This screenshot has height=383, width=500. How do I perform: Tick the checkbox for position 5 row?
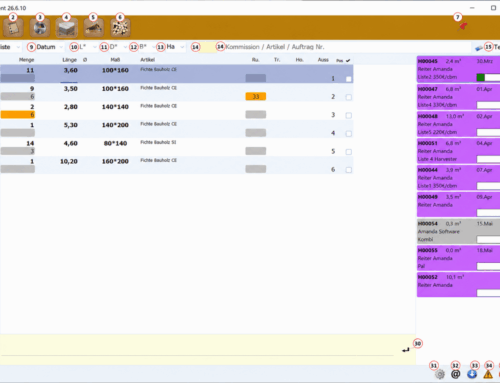pyautogui.click(x=348, y=152)
